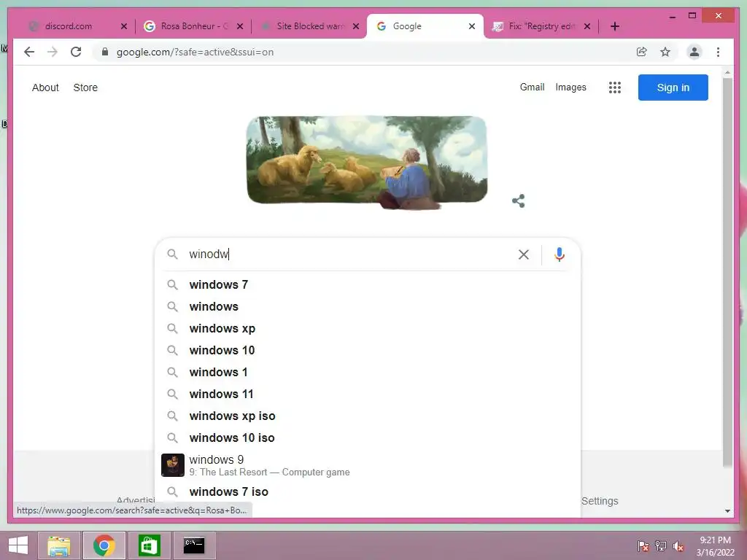Click the Chrome taskbar icon
The width and height of the screenshot is (747, 560).
[104, 545]
